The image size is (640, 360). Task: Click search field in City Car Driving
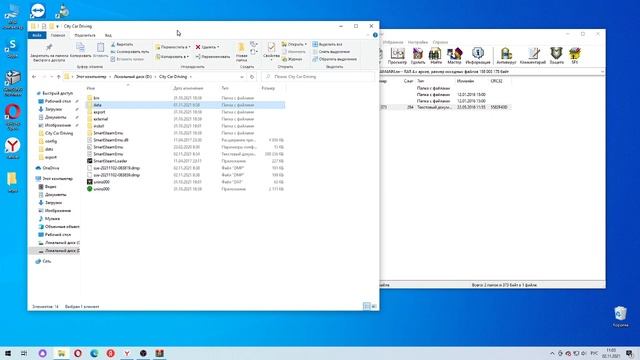[x=318, y=77]
